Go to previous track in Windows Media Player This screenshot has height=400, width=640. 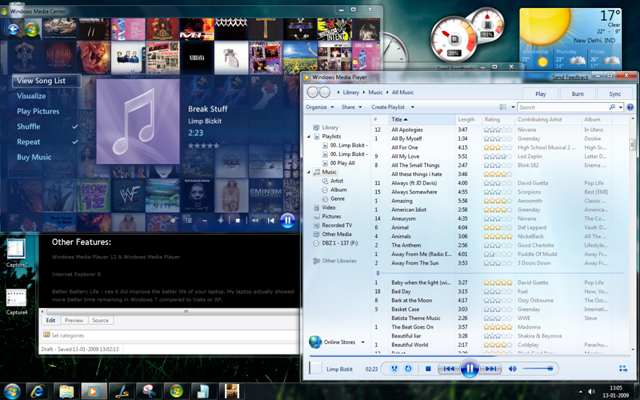point(449,369)
